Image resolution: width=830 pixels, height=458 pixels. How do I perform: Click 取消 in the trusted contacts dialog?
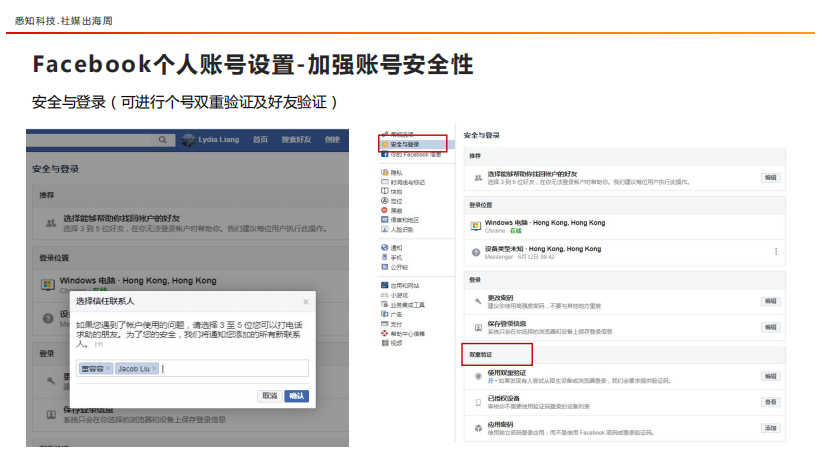click(x=269, y=396)
